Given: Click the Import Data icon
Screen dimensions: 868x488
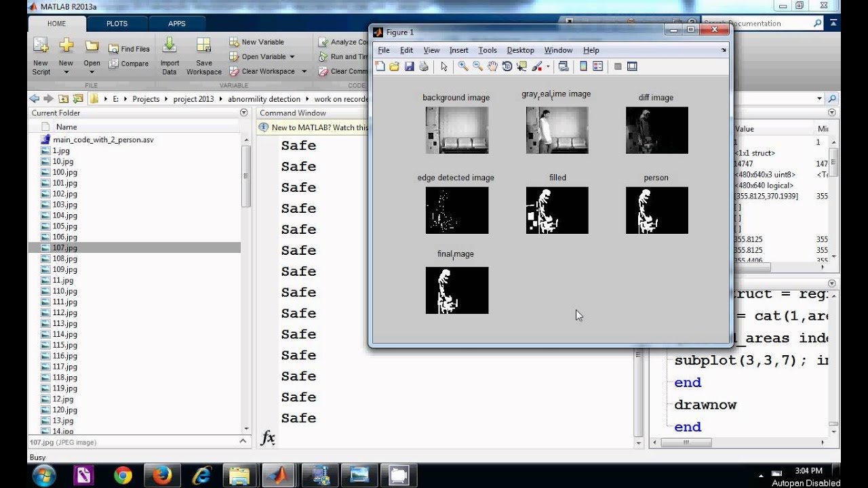Looking at the screenshot, I should click(170, 46).
